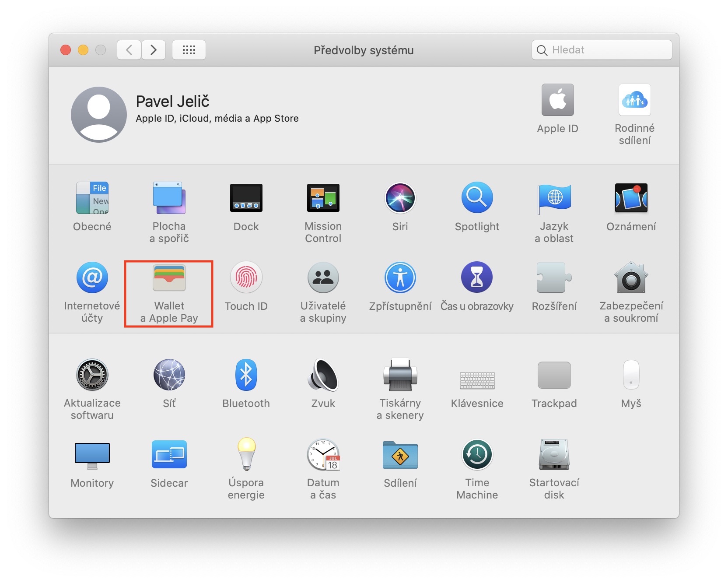Click the Hledat search field
Image resolution: width=728 pixels, height=583 pixels.
[x=602, y=50]
